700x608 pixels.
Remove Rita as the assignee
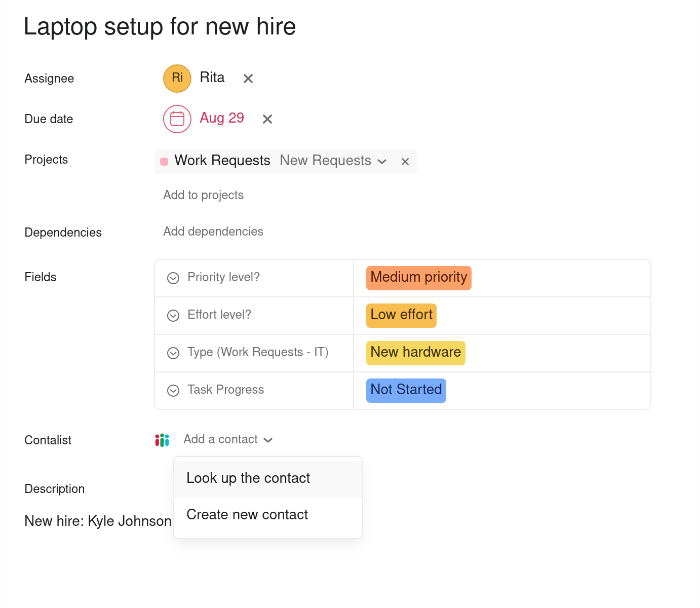(x=248, y=79)
